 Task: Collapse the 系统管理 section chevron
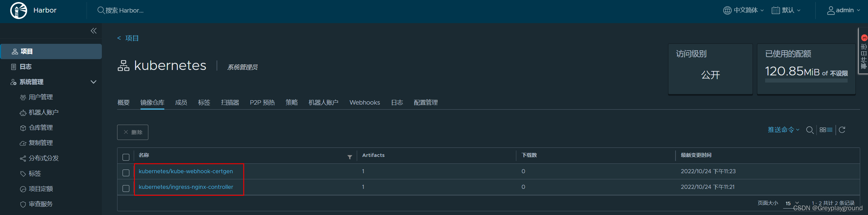[x=94, y=82]
